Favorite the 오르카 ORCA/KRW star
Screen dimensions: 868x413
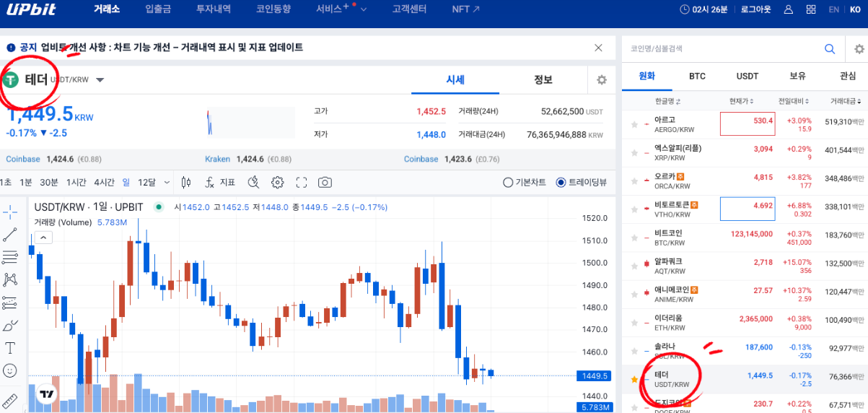(634, 181)
